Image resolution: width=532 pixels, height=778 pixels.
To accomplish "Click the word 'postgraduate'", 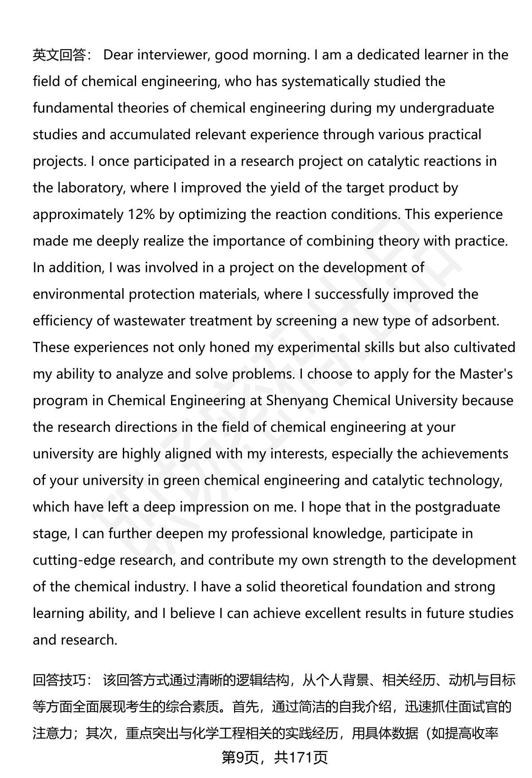I will [x=457, y=507].
